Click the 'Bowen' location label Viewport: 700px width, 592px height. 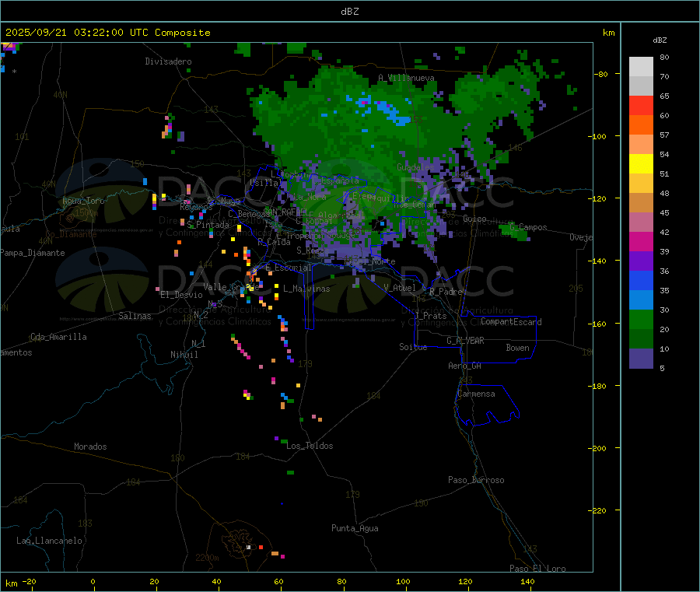point(517,348)
